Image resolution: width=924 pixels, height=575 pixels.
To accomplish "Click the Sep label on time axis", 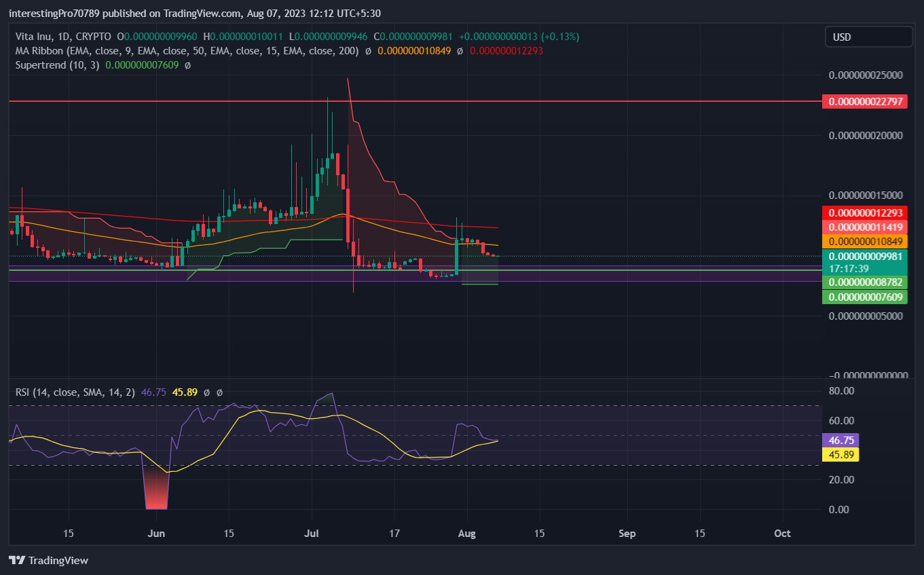I will pos(627,534).
